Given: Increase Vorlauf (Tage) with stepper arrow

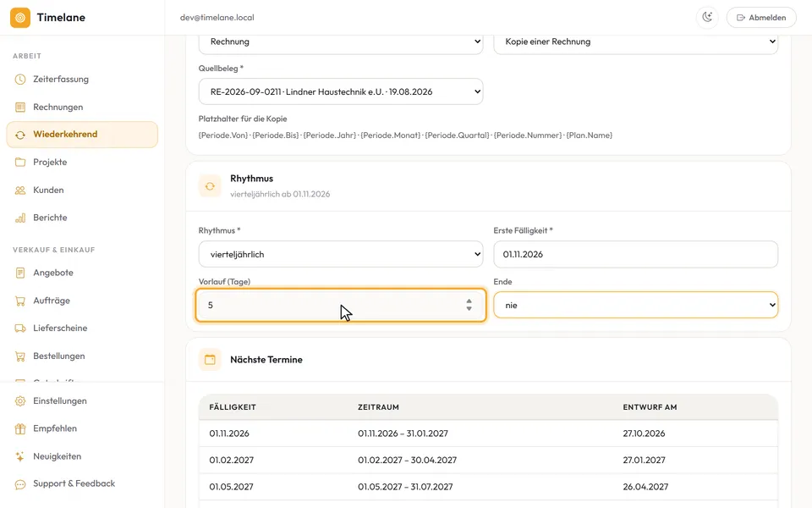Looking at the screenshot, I should click(x=469, y=301).
